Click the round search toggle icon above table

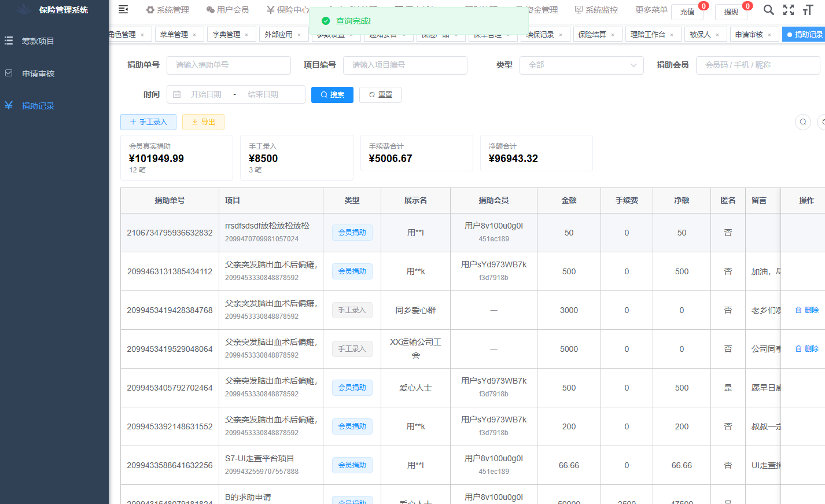click(x=803, y=122)
